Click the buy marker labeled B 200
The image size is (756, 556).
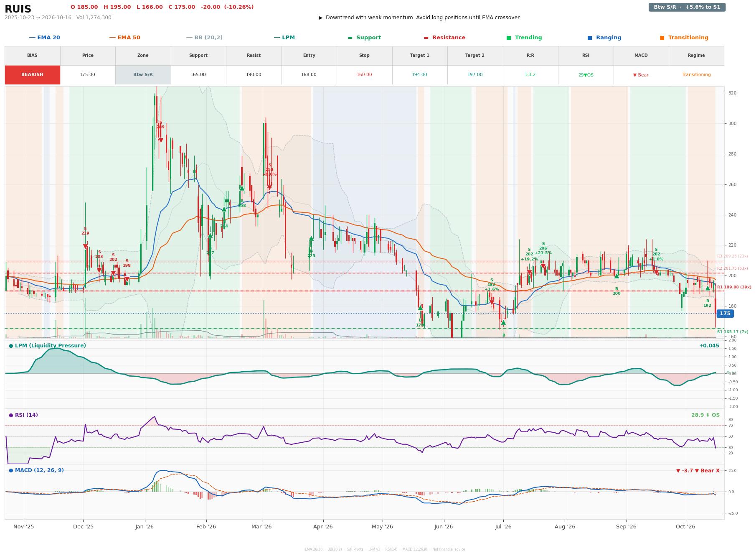click(x=616, y=275)
